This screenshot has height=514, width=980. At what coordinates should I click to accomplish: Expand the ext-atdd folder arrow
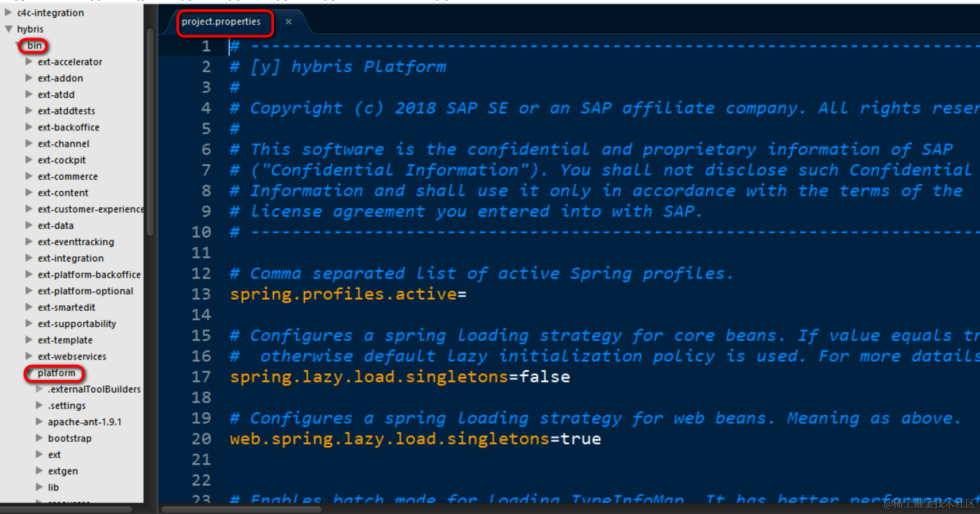point(29,94)
